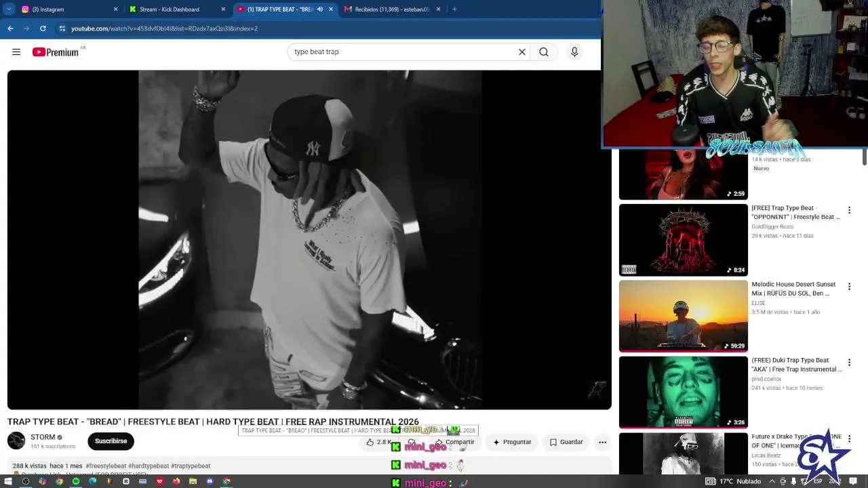Close the Instagram tab
868x488 pixels.
[x=115, y=9]
